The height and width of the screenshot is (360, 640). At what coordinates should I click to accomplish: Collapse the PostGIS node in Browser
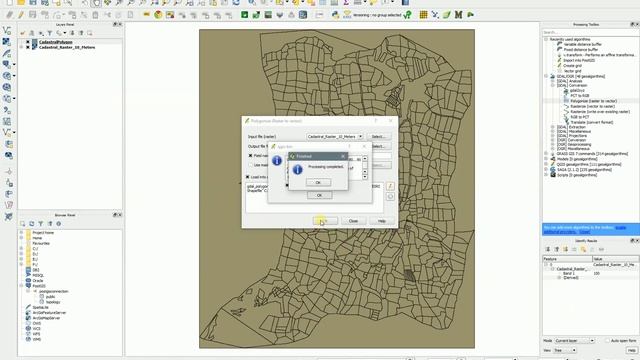(21, 286)
